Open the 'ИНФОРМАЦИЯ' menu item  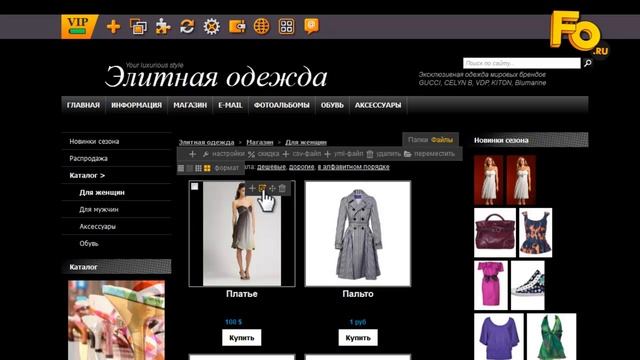click(x=136, y=105)
